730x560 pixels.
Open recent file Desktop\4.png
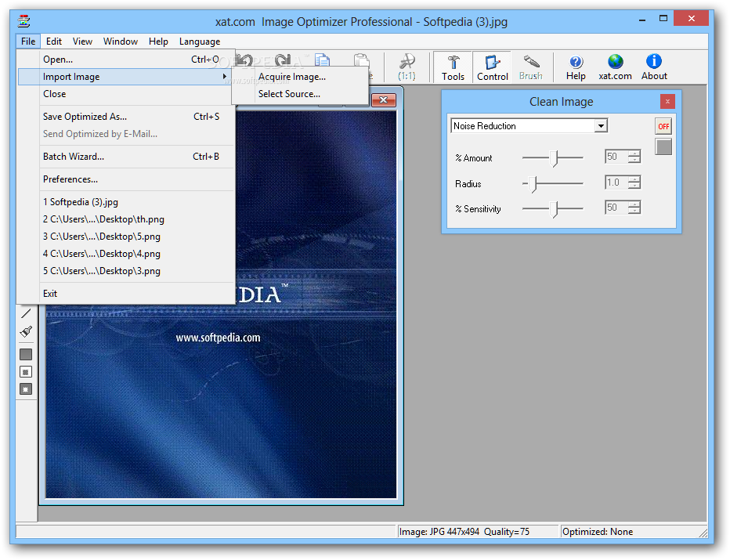coord(125,254)
